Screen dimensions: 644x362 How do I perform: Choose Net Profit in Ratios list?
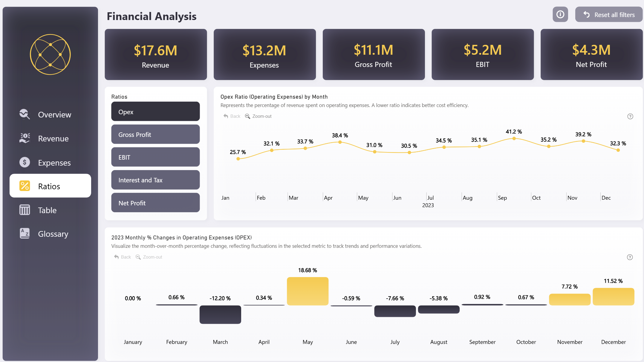click(155, 203)
